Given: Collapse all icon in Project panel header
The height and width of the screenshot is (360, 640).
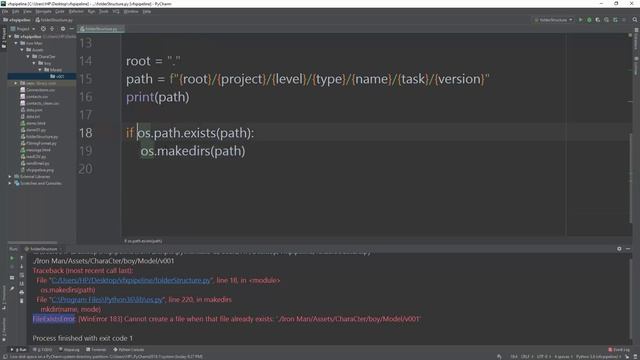Looking at the screenshot, I should (x=52, y=29).
